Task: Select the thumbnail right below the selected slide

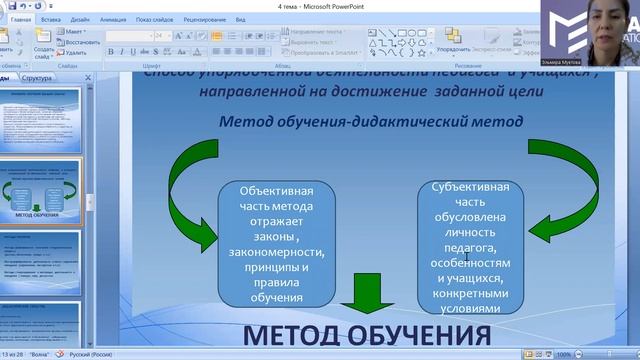Action: (40, 263)
